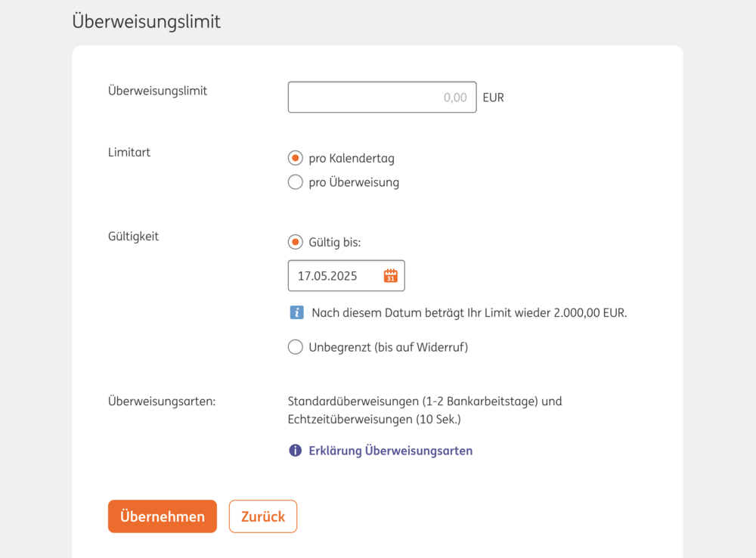Click the 'Nach diesem Datum' limit notice text
756x558 pixels.
(469, 312)
